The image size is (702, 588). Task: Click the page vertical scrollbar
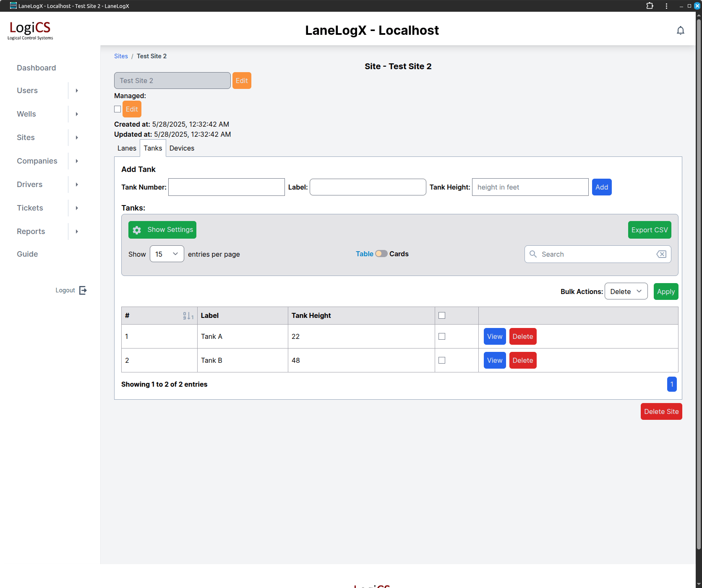tap(699, 294)
